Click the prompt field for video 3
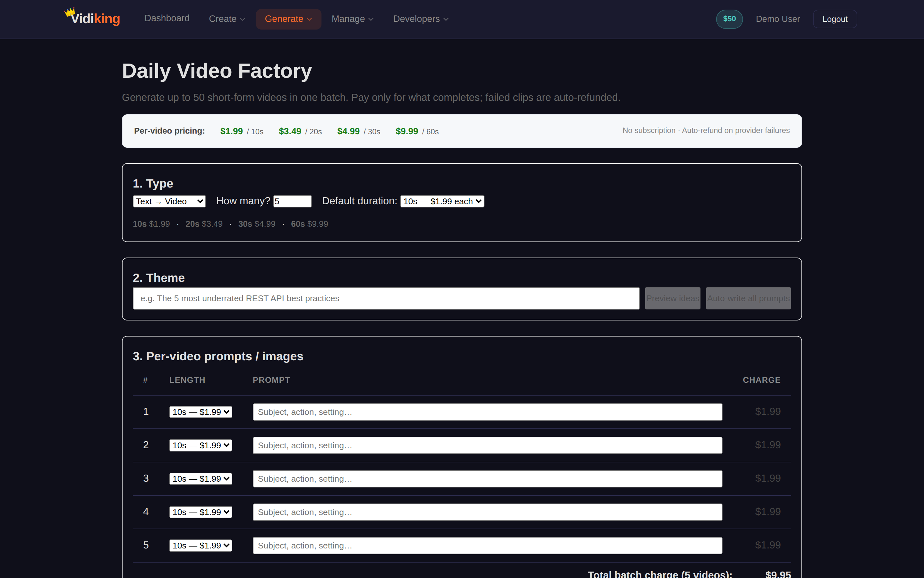Screen dimensions: 924x578 [487, 478]
